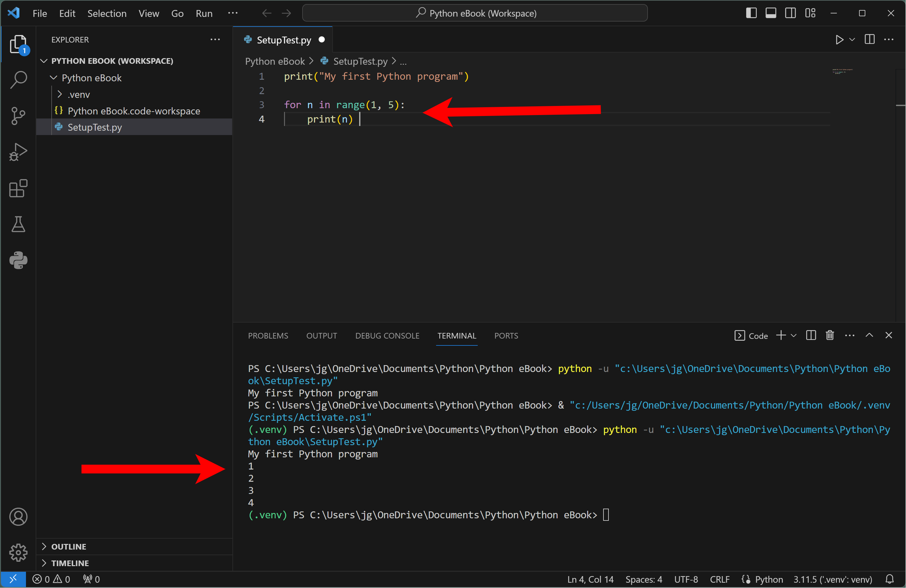Open terminal panel more actions ellipsis
Image resolution: width=906 pixels, height=588 pixels.
(x=850, y=335)
